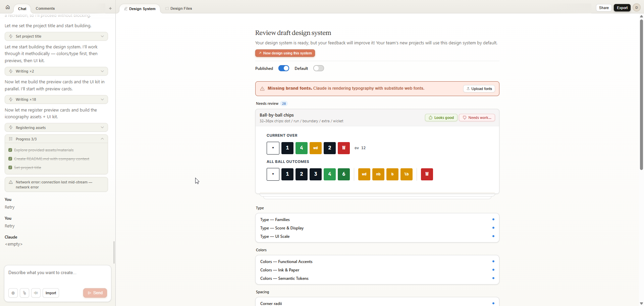The height and width of the screenshot is (306, 644).
Task: Click the green 6 chip in All Ball Outcomes
Action: [x=344, y=174]
